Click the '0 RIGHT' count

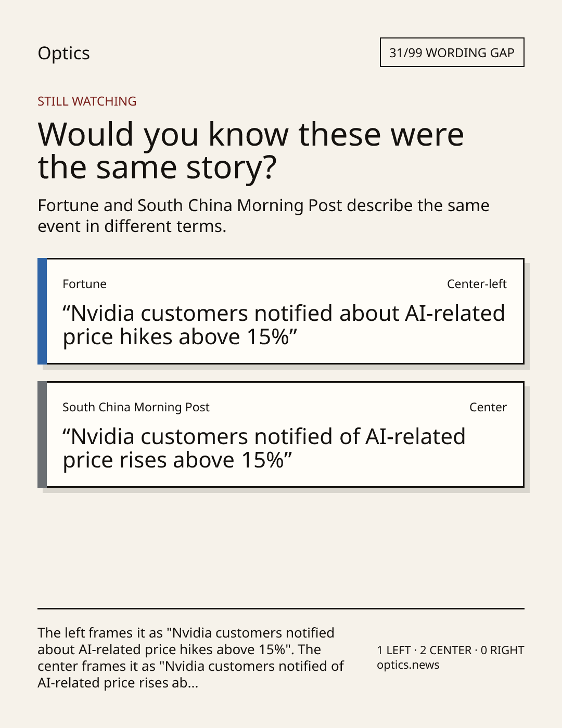(502, 650)
